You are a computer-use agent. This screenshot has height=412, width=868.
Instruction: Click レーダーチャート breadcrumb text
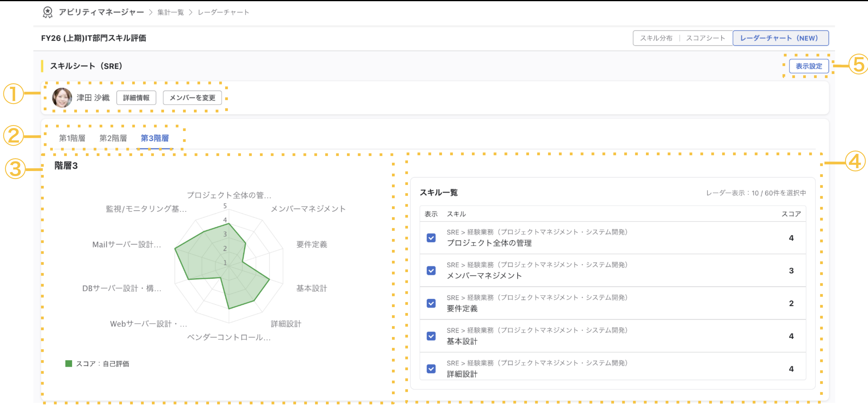[x=224, y=12]
